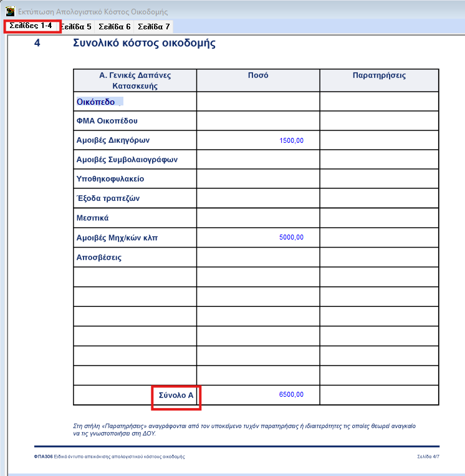The image size is (465, 476).
Task: Select the Σελίδα 7 tab
Action: click(153, 27)
